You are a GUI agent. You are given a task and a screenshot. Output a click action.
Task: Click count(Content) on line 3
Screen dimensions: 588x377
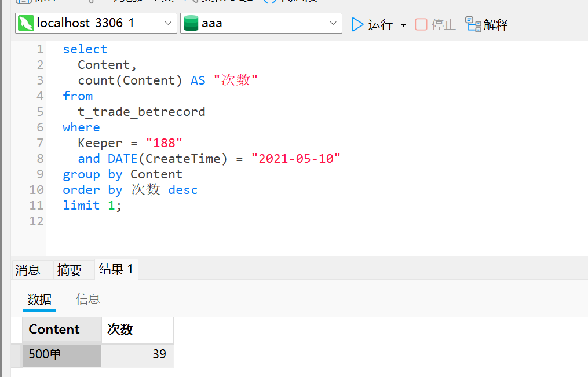pyautogui.click(x=130, y=80)
